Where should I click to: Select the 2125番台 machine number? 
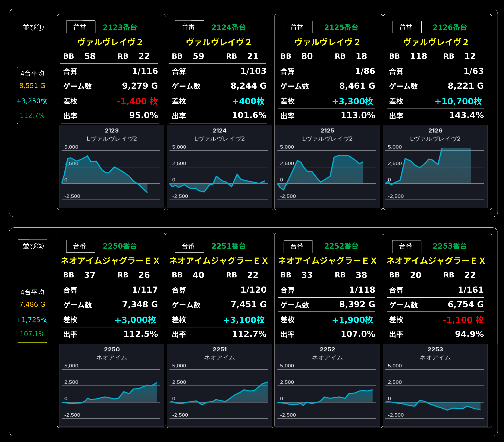click(x=341, y=27)
